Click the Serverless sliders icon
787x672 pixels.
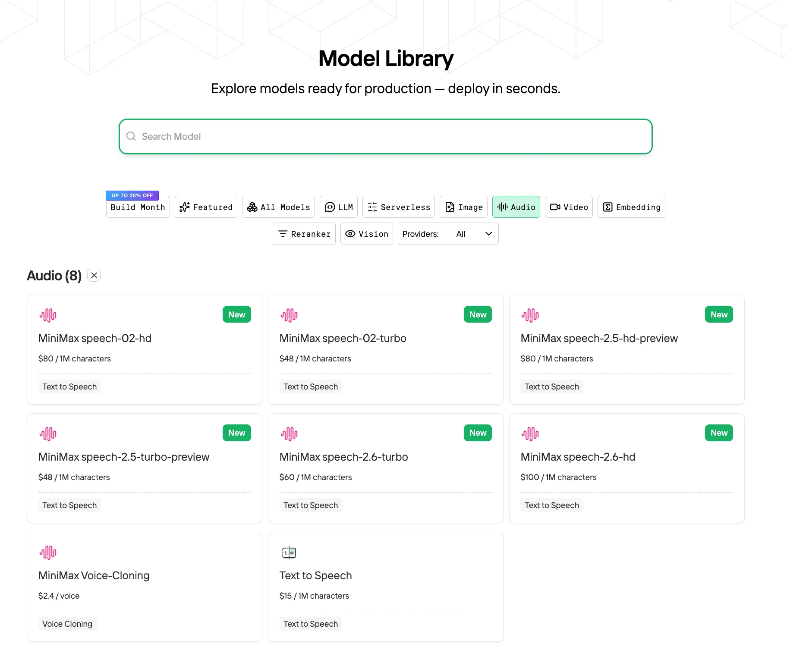point(372,207)
